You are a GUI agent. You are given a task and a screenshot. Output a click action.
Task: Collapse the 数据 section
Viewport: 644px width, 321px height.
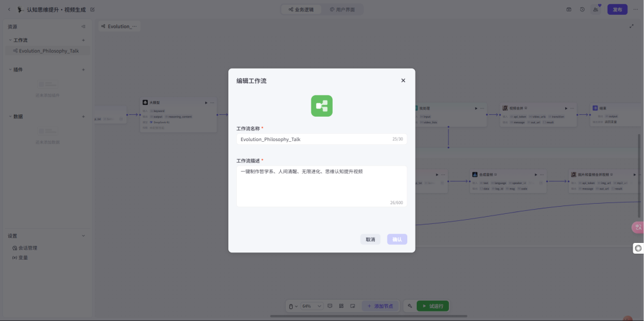pos(10,116)
